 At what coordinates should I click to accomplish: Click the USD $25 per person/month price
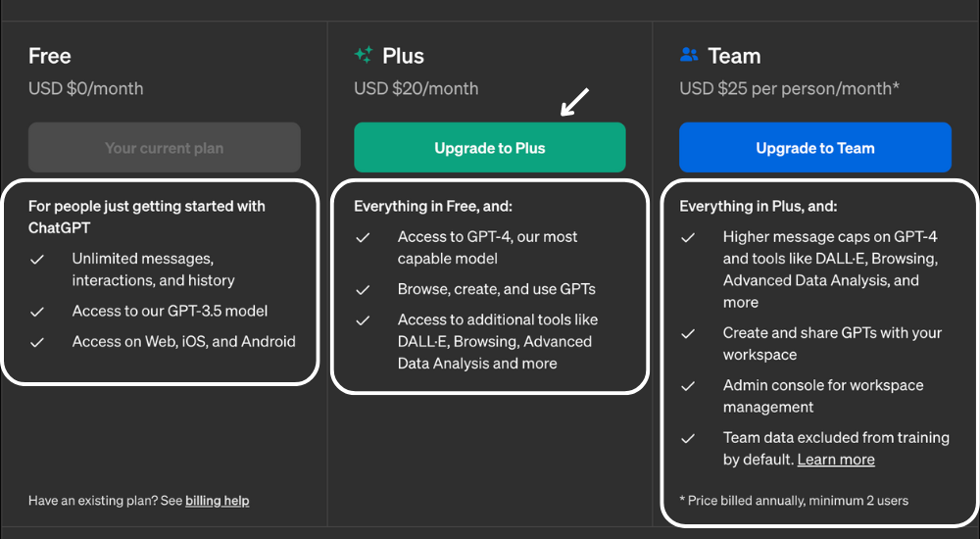789,88
